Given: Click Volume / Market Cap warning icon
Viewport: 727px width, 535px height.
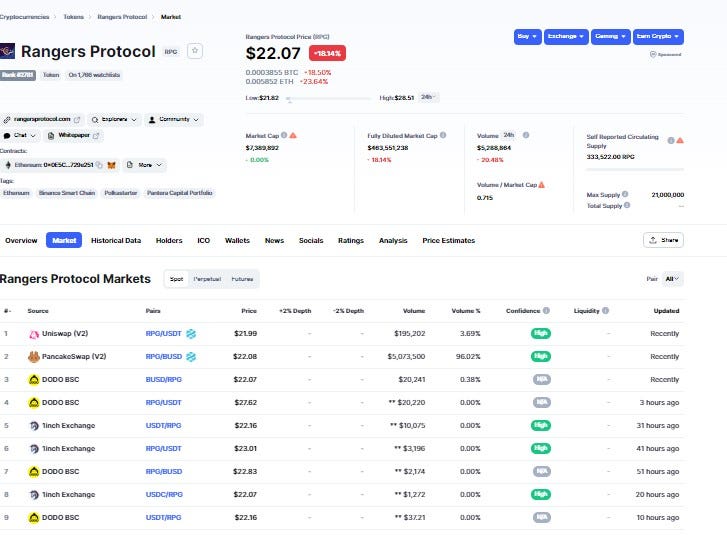Looking at the screenshot, I should [541, 185].
